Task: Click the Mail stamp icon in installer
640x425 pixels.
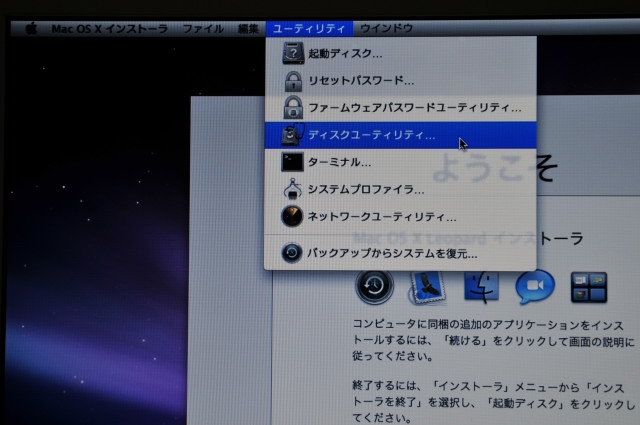Action: (427, 287)
